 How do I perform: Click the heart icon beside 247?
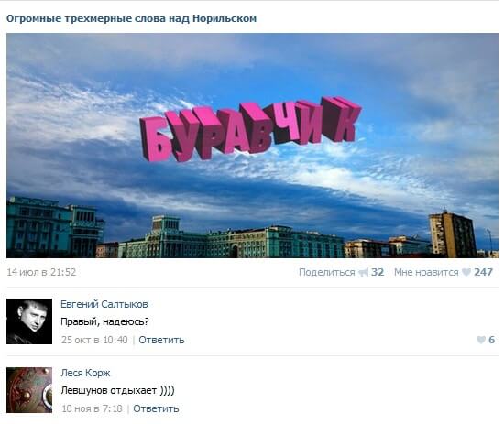[466, 272]
